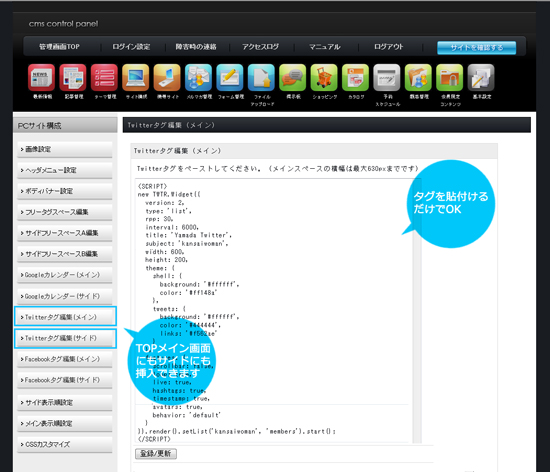This screenshot has height=472, width=550.
Task: Open the catalog icon
Action: (355, 77)
